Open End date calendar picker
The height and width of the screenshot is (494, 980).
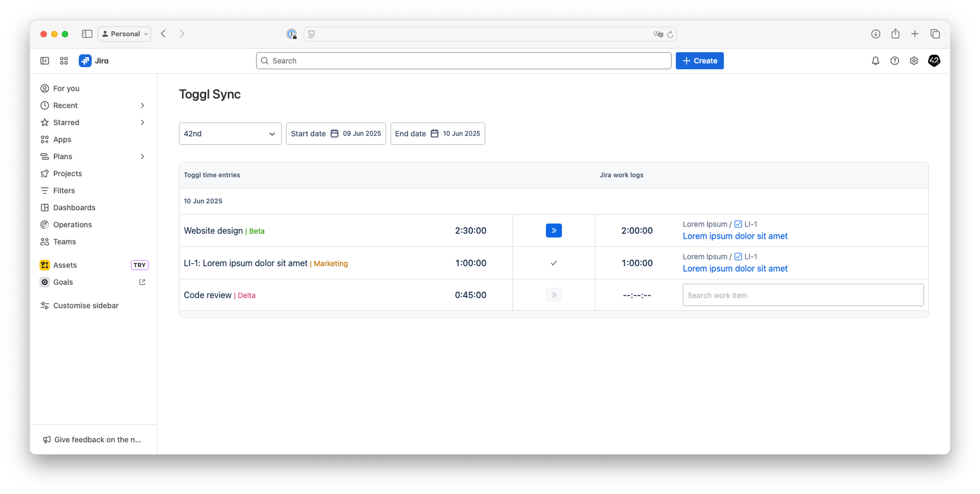tap(435, 133)
